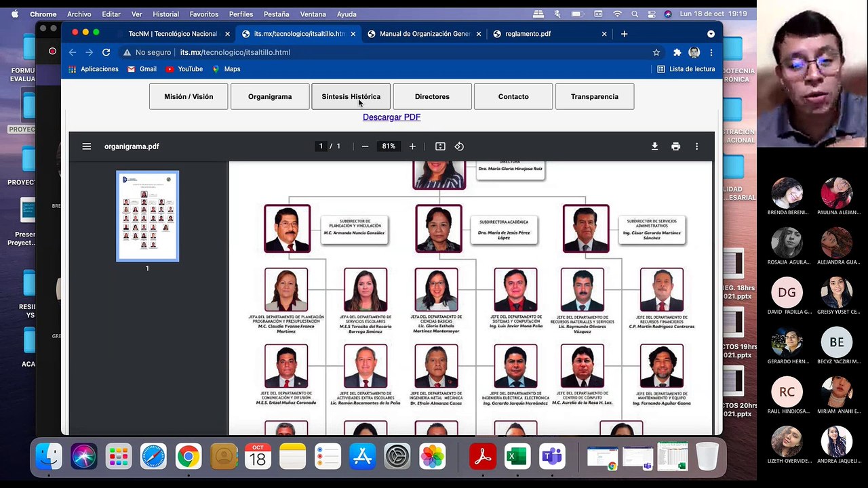The width and height of the screenshot is (868, 488).
Task: Download the organigrama PDF from the toolbar
Action: pyautogui.click(x=654, y=146)
